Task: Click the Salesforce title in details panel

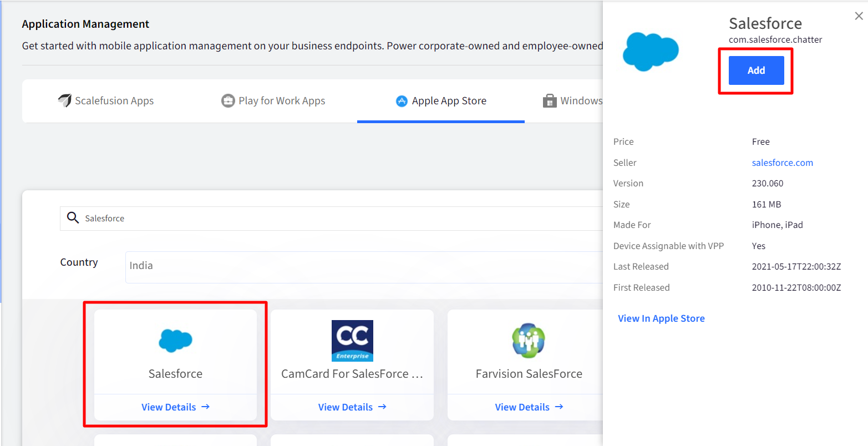Action: (x=765, y=23)
